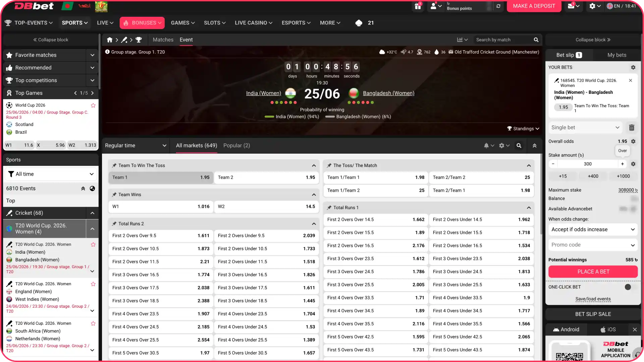Open the SPORTS menu
This screenshot has width=644, height=362.
(x=74, y=23)
